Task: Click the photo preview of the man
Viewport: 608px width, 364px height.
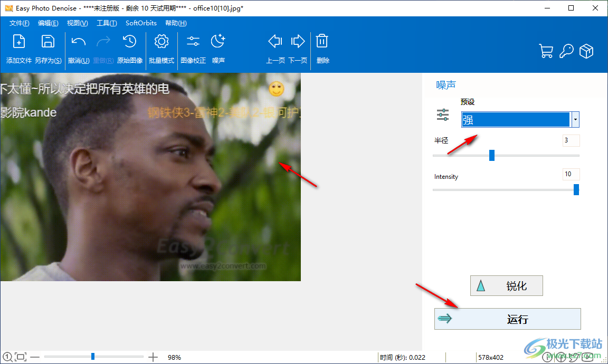Action: tap(150, 177)
